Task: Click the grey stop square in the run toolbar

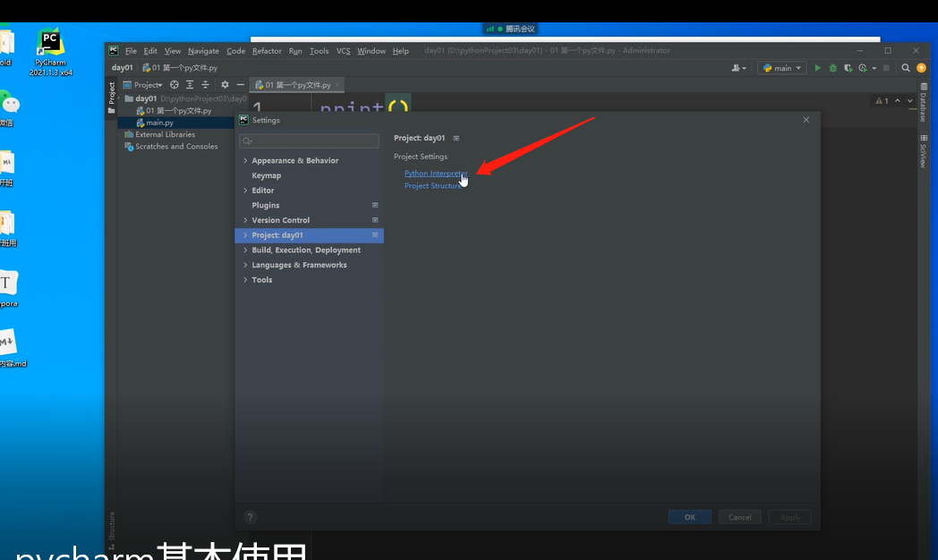Action: point(887,68)
